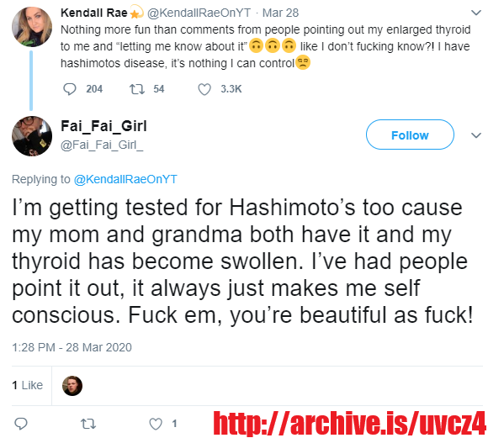Retweet Kendall Rae's tweet
504x438 pixels.
136,89
